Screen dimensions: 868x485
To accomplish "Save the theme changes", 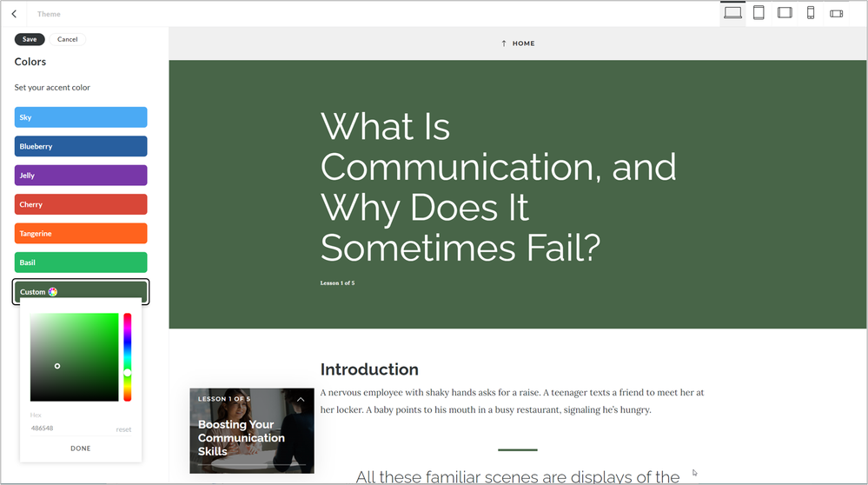I will 30,39.
